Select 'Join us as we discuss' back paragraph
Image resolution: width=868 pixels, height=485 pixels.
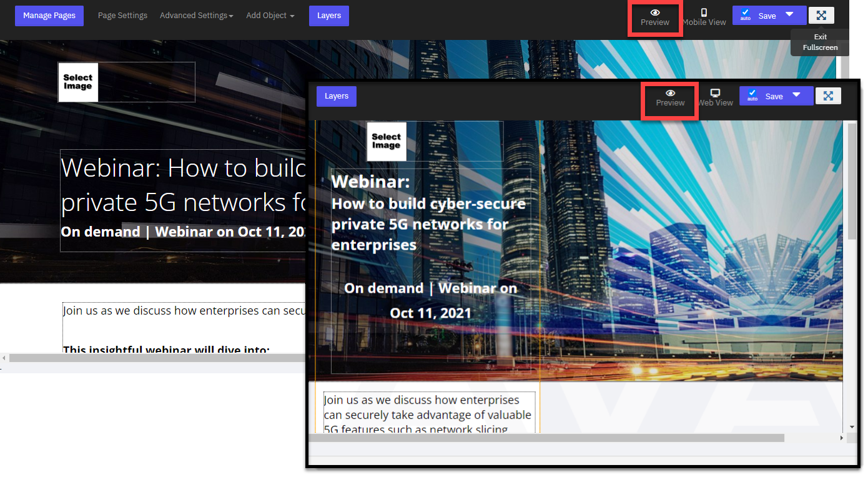click(x=184, y=310)
